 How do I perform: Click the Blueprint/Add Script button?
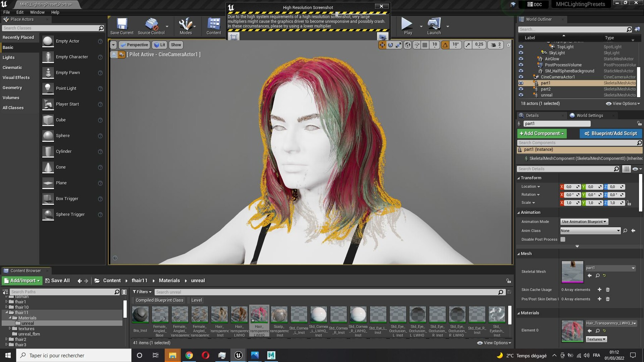611,133
